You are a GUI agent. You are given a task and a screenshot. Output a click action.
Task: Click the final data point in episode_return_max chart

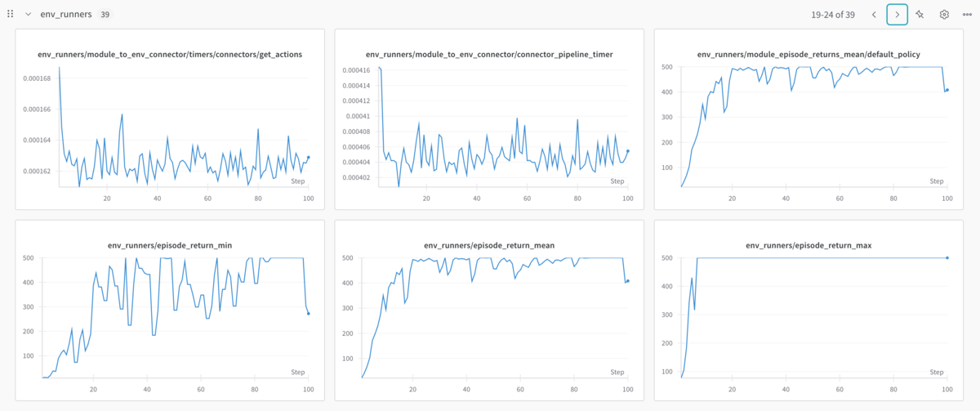tap(947, 257)
